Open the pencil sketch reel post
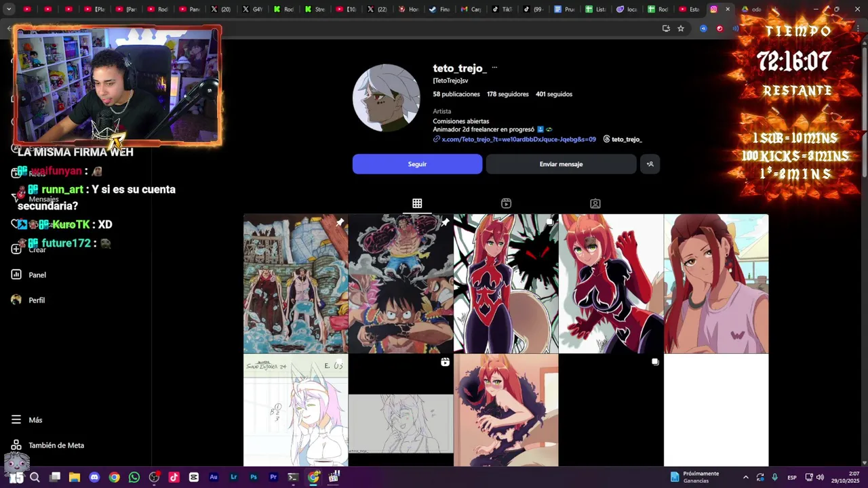Image resolution: width=868 pixels, height=488 pixels. point(401,410)
